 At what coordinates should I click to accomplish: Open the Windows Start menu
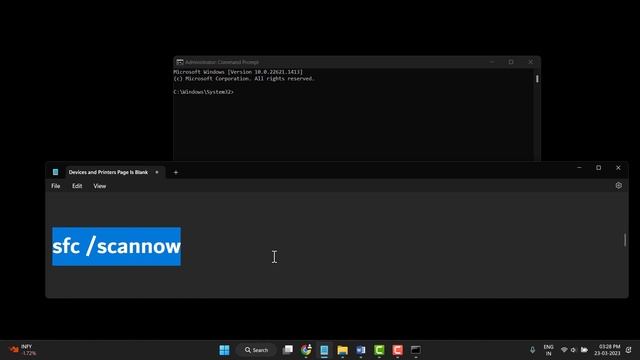[224, 350]
